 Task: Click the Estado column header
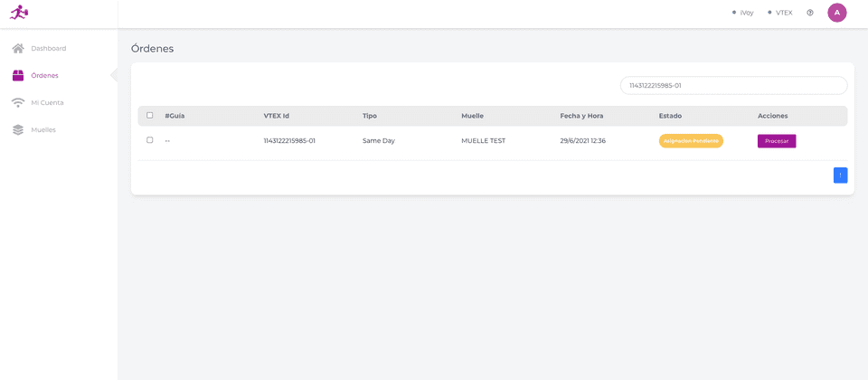[x=670, y=116]
